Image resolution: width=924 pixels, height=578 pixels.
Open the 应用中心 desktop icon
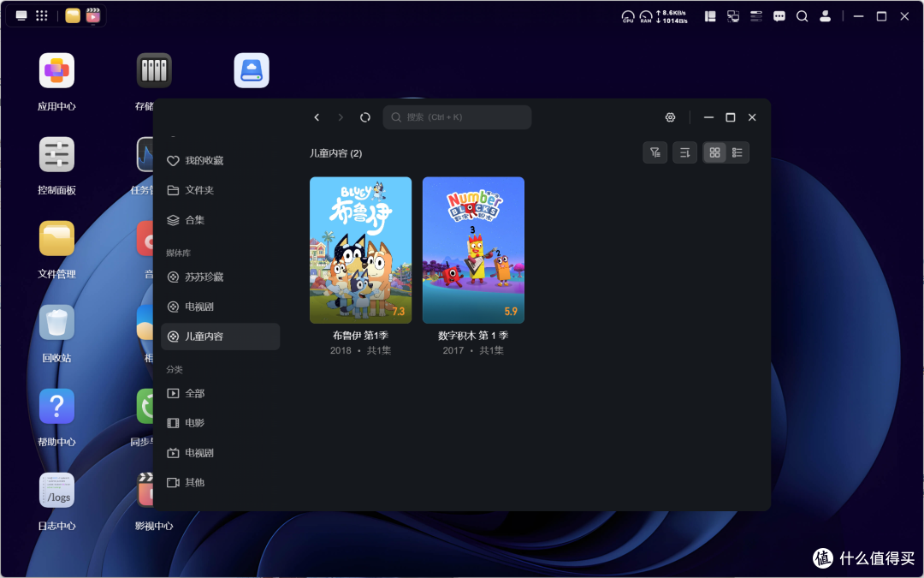coord(56,71)
